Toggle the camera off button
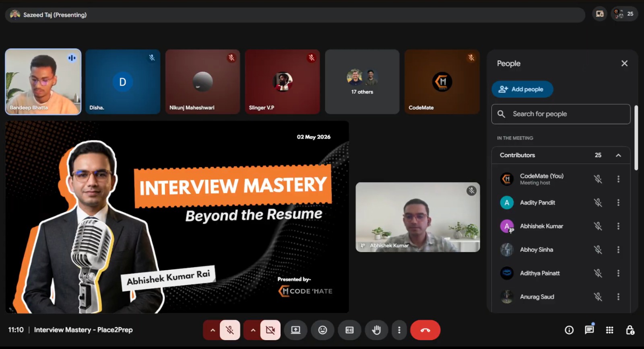This screenshot has width=644, height=349. (x=270, y=330)
